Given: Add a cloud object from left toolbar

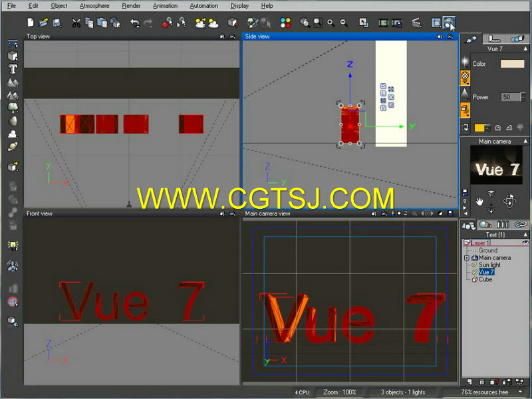Looking at the screenshot, I should coord(13,134).
